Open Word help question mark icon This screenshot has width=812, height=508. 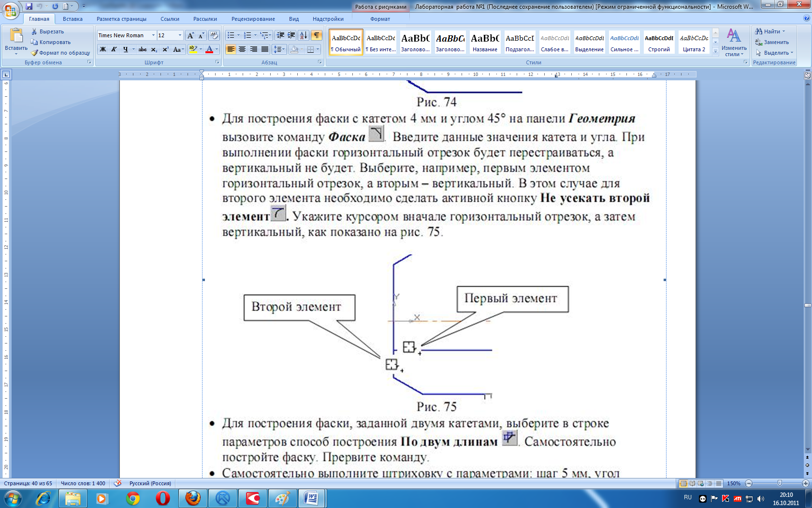point(806,18)
